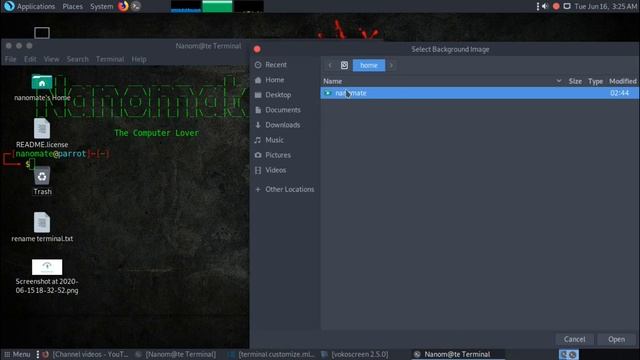Click the root filesystem icon in the path bar
Screen dimensions: 640x360
point(344,65)
